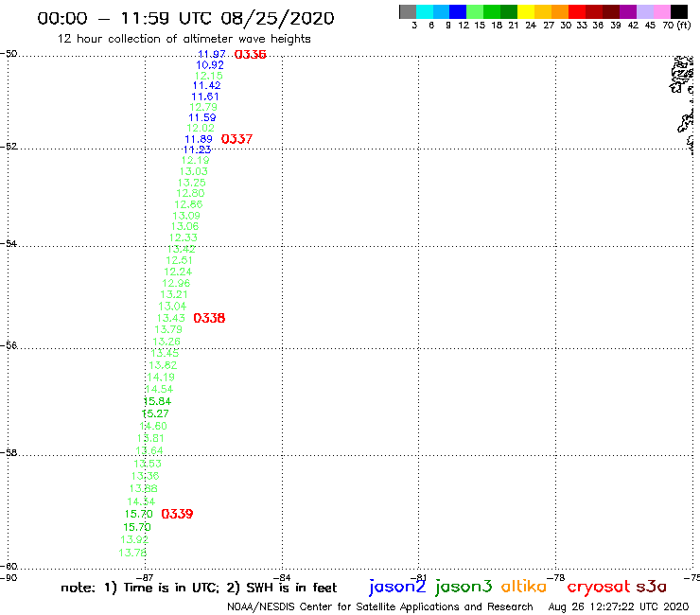Click the jason3 satellite legend label

pyautogui.click(x=464, y=587)
